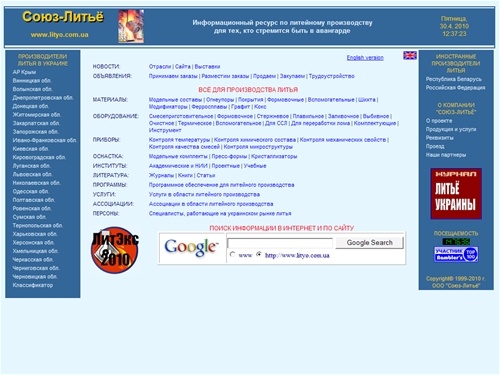
Task: Open Специалисты на украинском рынке link
Action: pyautogui.click(x=220, y=214)
